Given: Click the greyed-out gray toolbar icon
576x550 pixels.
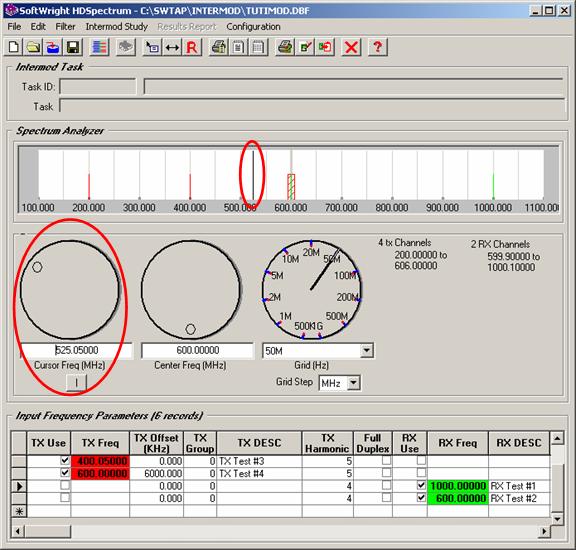Looking at the screenshot, I should tap(126, 47).
